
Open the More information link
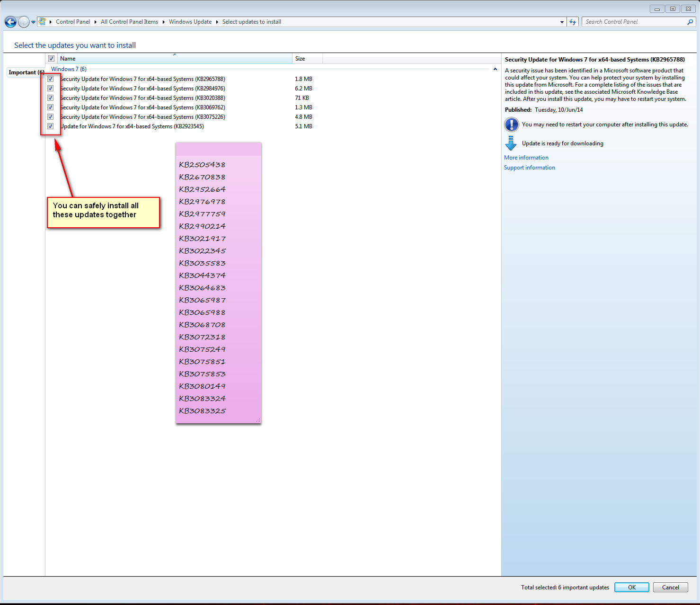(526, 158)
